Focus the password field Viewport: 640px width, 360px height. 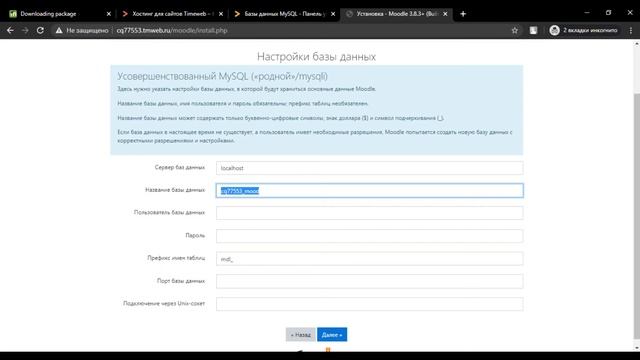(369, 236)
